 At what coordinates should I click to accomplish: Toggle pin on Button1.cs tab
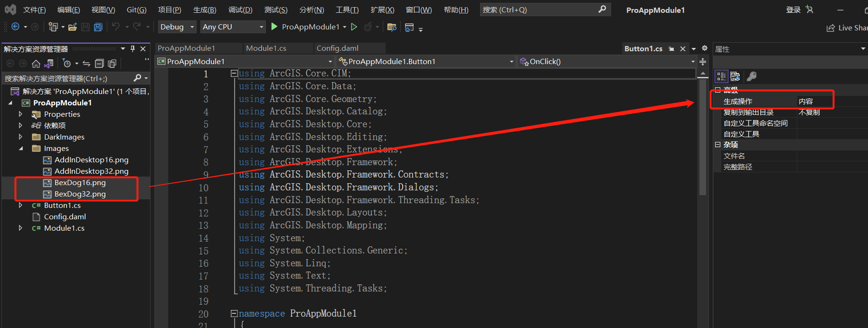point(671,49)
